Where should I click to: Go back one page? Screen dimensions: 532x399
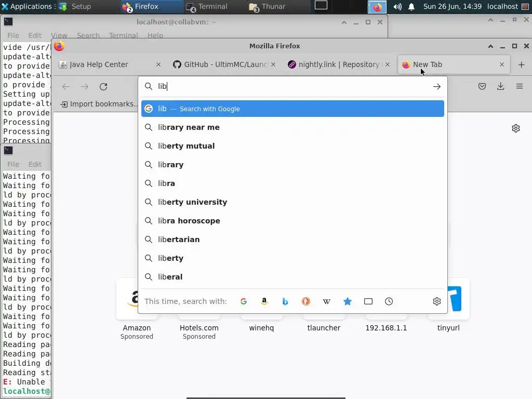coord(66,87)
